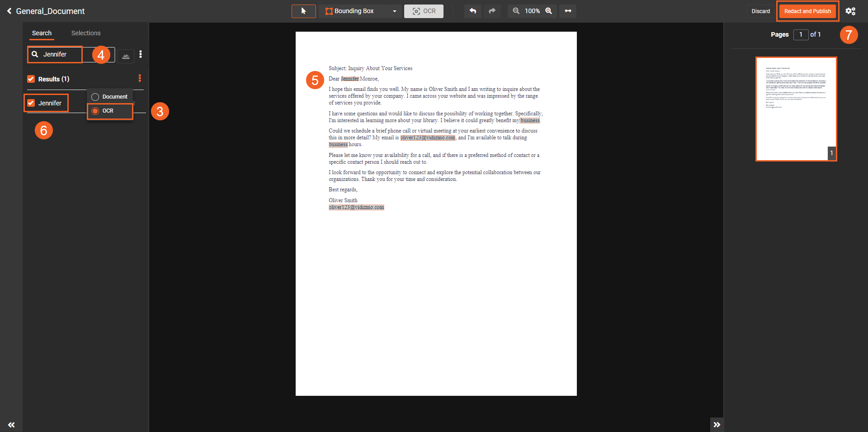Toggle whole-word match icon beside search
This screenshot has height=432, width=868.
coord(126,56)
